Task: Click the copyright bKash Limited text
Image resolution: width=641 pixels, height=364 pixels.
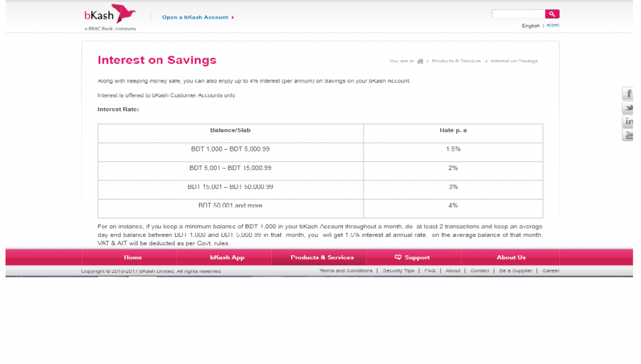Action: (151, 271)
